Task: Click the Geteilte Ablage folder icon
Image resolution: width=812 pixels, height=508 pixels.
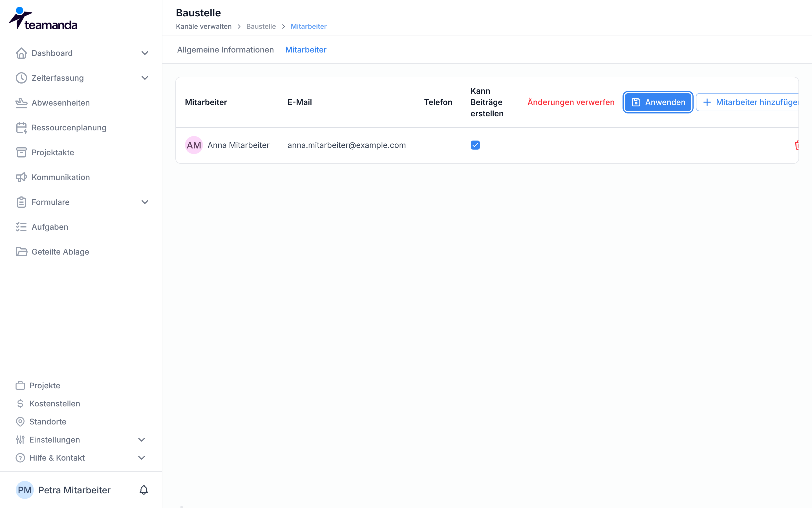Action: coord(21,252)
